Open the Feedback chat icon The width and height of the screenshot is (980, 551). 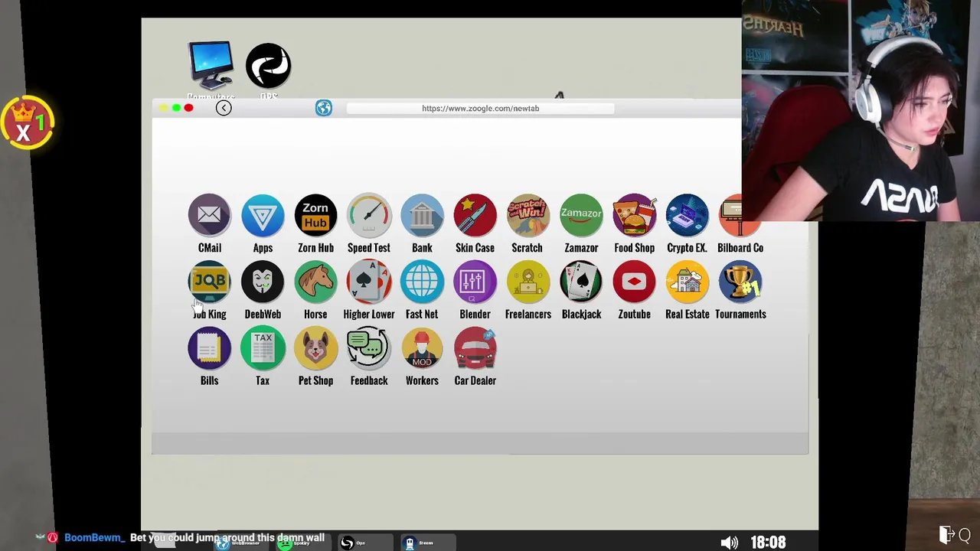(x=369, y=348)
